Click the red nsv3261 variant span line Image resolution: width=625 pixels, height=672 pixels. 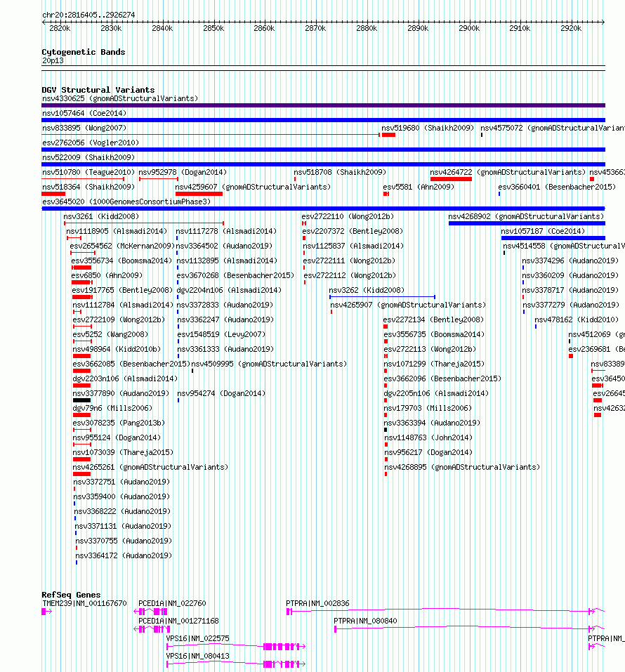click(144, 223)
